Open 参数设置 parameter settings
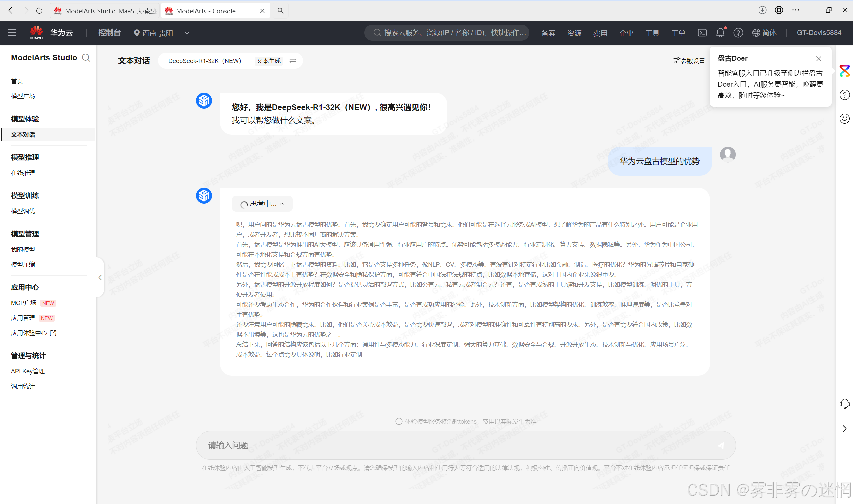The width and height of the screenshot is (853, 504). click(x=689, y=61)
